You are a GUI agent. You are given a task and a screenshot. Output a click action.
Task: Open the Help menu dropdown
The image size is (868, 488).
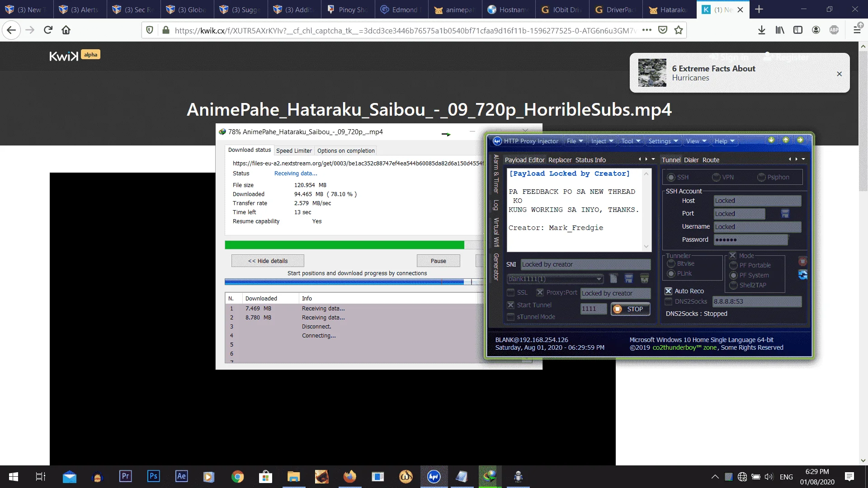tap(724, 141)
